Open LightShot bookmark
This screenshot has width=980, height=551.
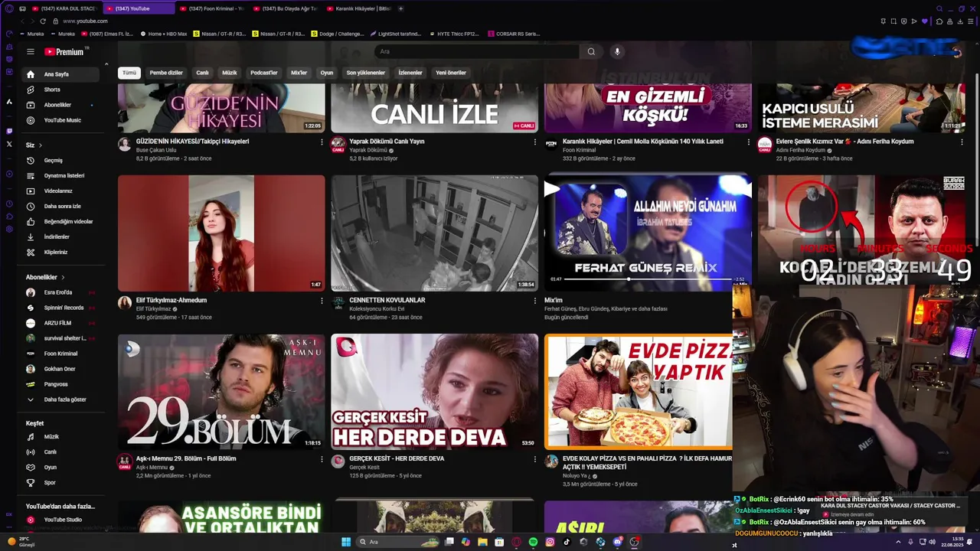pos(396,34)
